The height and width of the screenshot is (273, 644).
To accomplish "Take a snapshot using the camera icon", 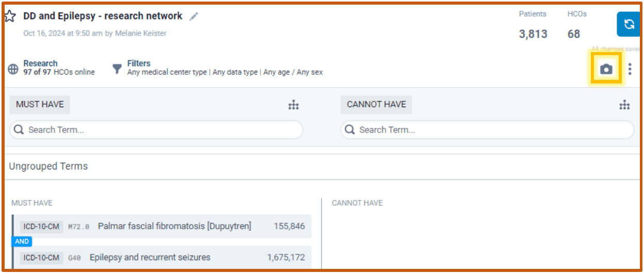I will click(606, 69).
